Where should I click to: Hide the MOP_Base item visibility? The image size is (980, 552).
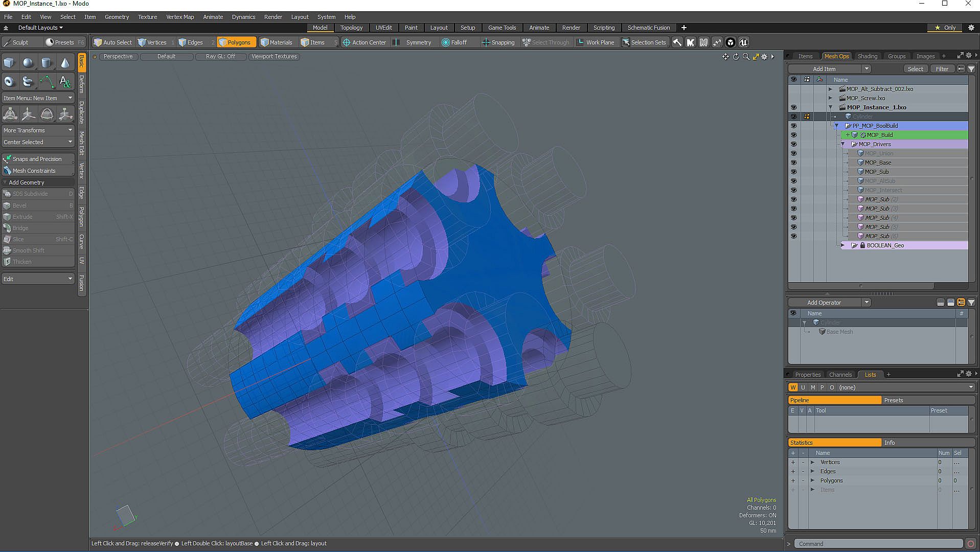point(793,163)
